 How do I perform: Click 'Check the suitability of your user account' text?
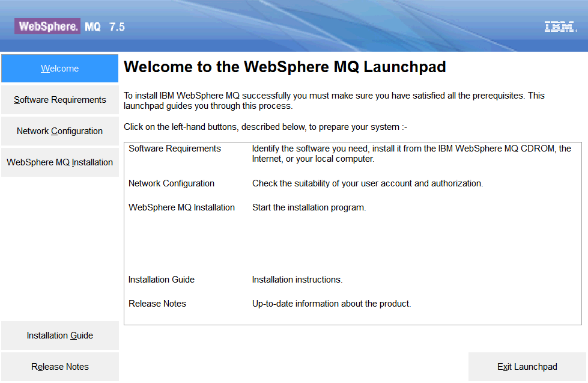tap(368, 183)
